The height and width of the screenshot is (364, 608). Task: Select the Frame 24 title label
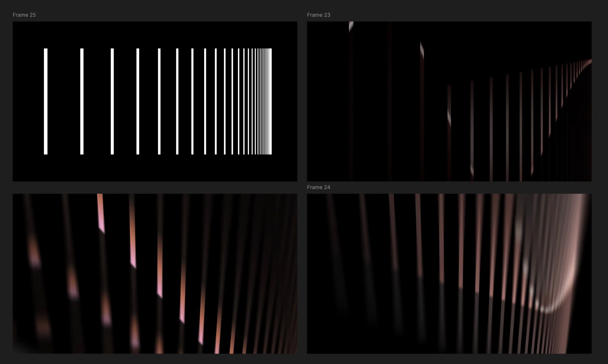pos(318,187)
